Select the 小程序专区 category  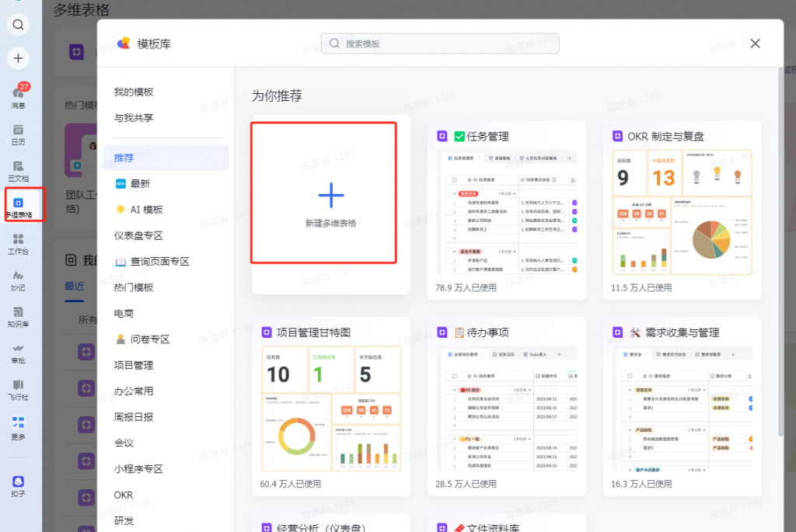[166, 468]
